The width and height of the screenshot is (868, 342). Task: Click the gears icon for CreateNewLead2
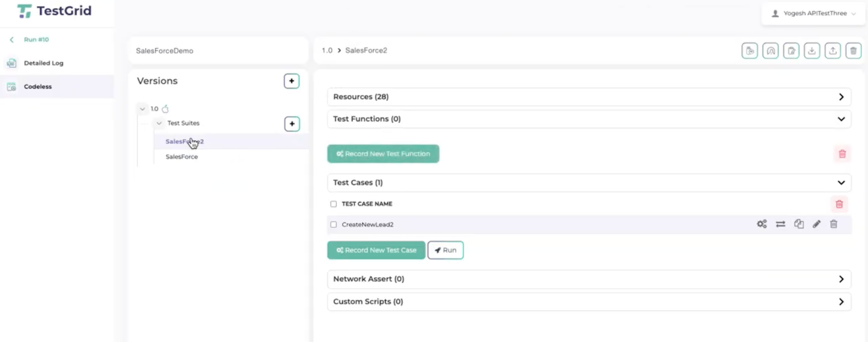tap(762, 224)
